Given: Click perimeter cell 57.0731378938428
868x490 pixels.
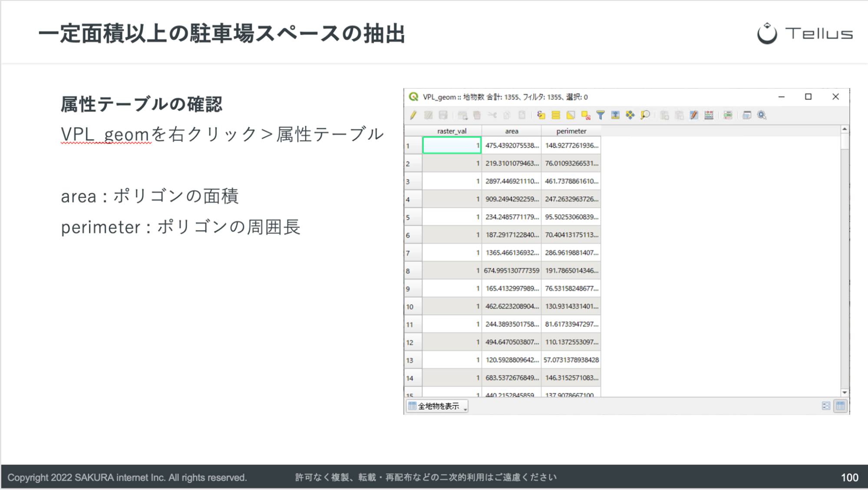Looking at the screenshot, I should [571, 360].
